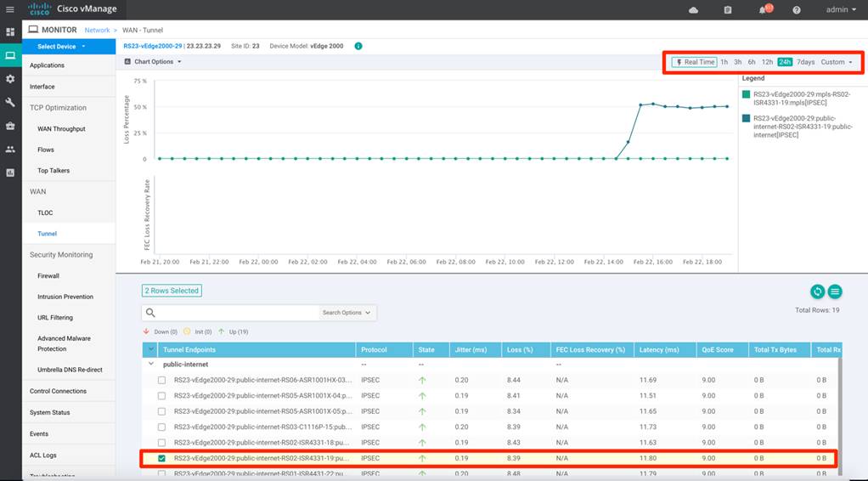Open URL Filtering in the left menu
The width and height of the screenshot is (868, 481).
point(55,318)
